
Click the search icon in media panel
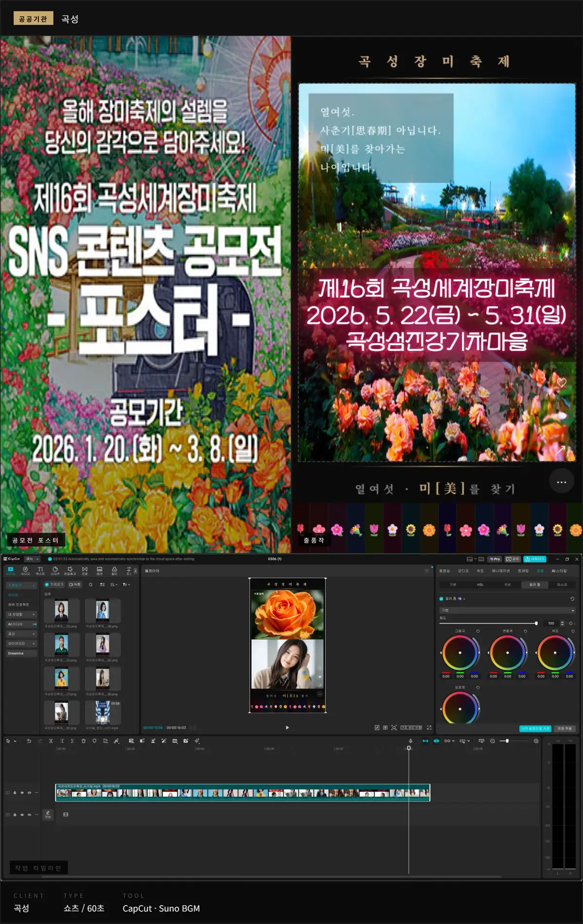tap(90, 585)
